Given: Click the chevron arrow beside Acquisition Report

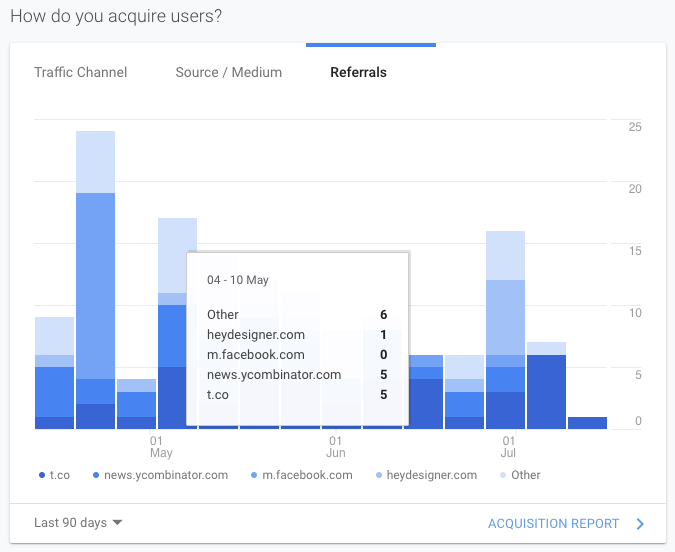Looking at the screenshot, I should [x=640, y=524].
